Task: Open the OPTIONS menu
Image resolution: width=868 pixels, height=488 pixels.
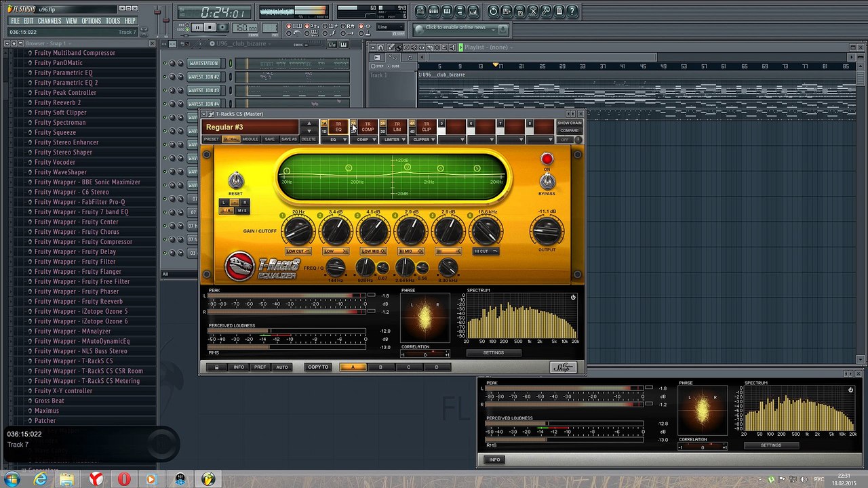Action: 91,21
